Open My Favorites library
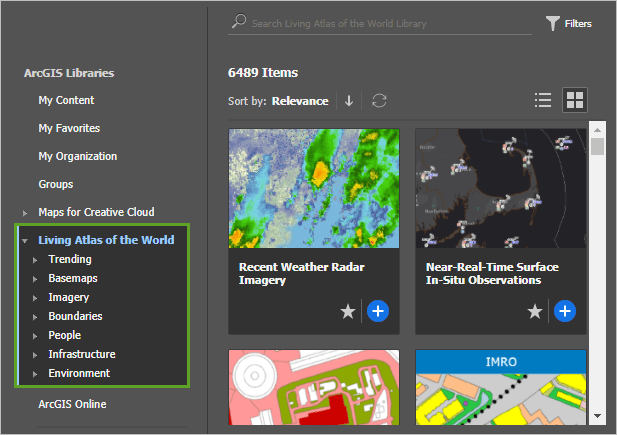The height and width of the screenshot is (435, 617). click(x=69, y=128)
